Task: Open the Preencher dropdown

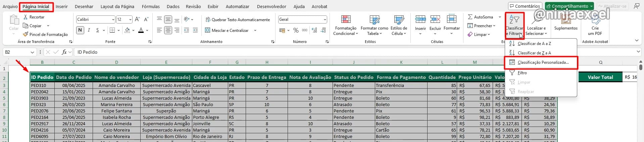Action: click(x=482, y=26)
